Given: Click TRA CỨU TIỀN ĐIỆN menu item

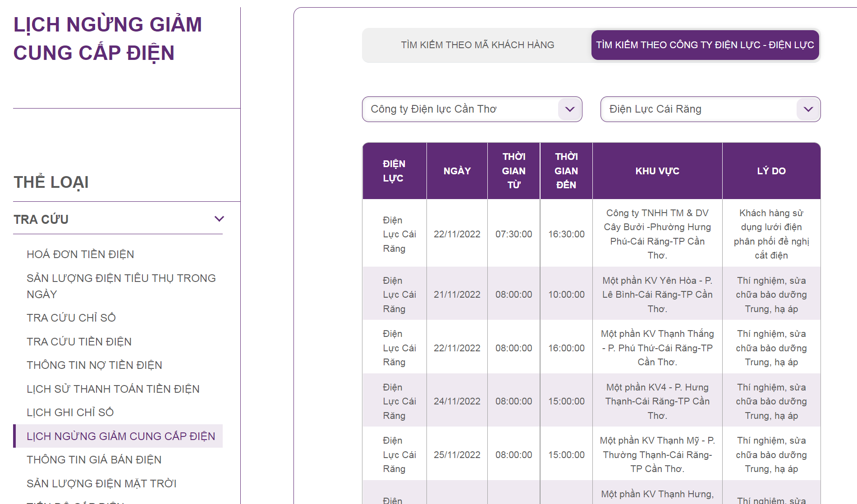Looking at the screenshot, I should [x=79, y=342].
